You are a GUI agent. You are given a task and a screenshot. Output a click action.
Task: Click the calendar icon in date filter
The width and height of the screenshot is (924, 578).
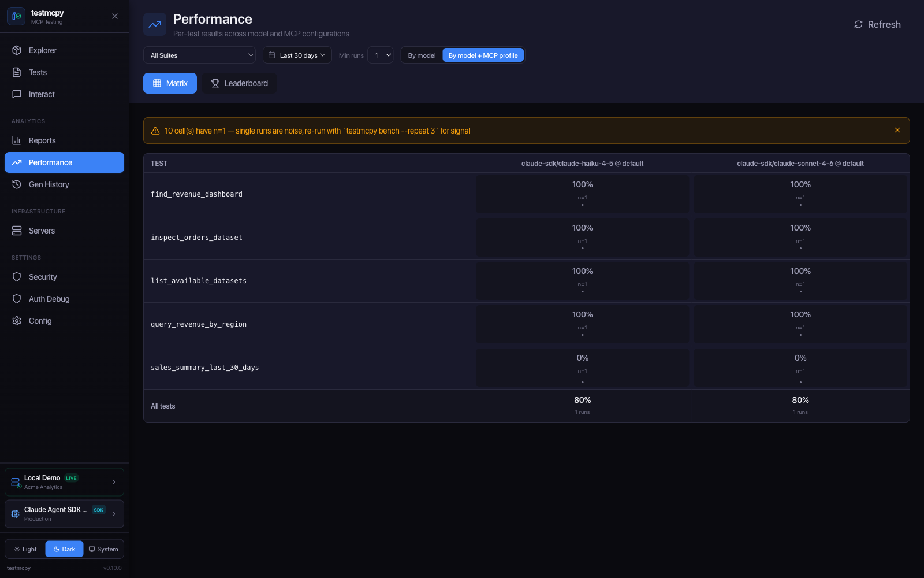coord(272,55)
